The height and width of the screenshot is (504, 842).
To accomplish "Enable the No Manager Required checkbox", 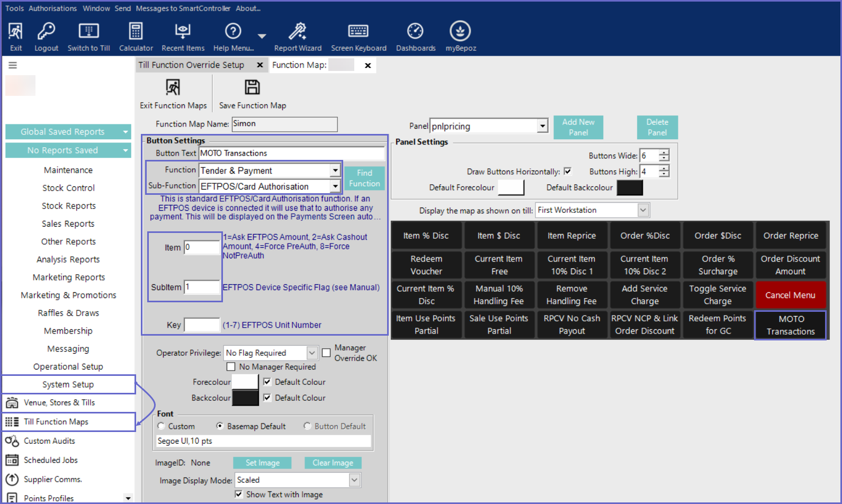I will pyautogui.click(x=231, y=367).
